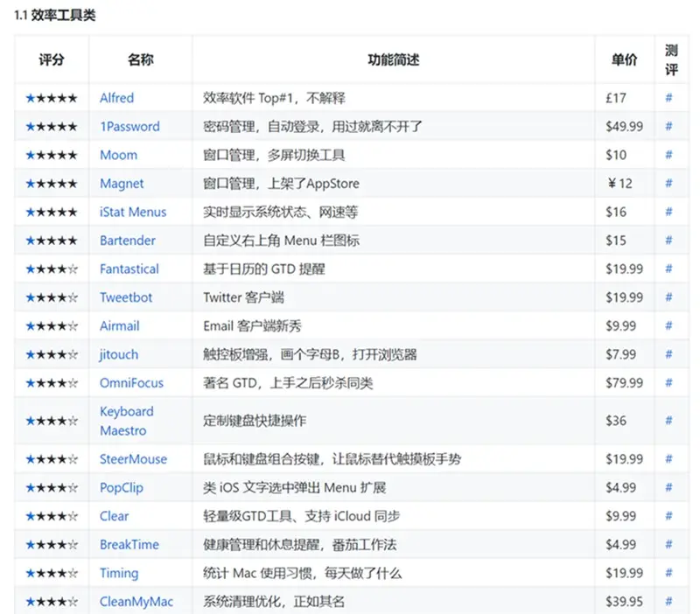Click the '功能简述' column header
The image size is (700, 614).
click(x=393, y=59)
